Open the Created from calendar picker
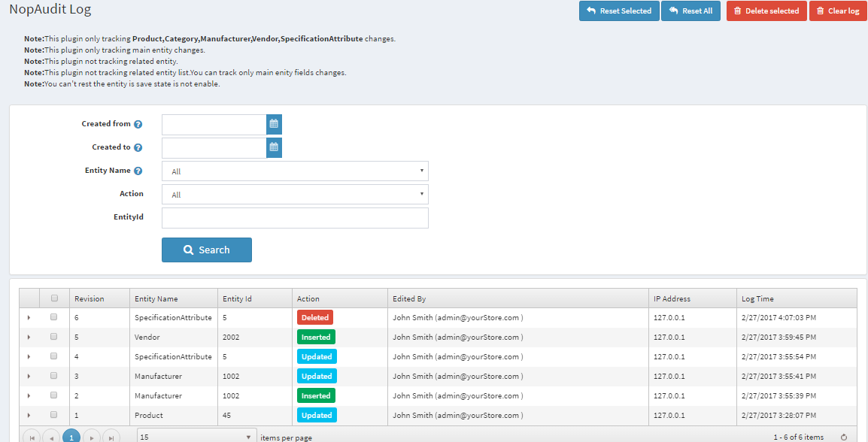 (x=274, y=125)
